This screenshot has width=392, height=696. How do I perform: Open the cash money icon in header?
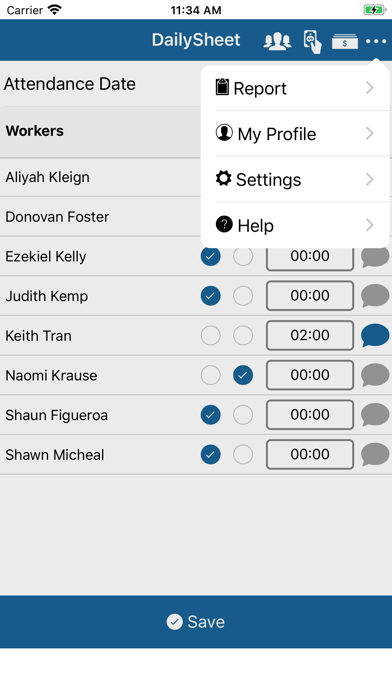(x=344, y=42)
